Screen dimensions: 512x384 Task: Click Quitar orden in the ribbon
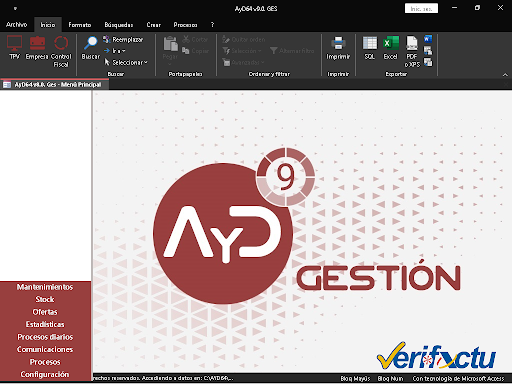tap(244, 39)
